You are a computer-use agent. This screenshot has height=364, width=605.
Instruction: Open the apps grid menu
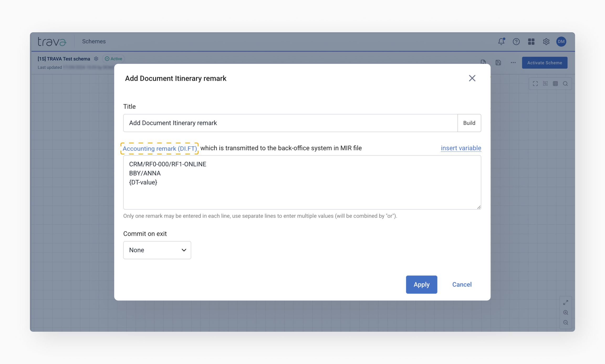click(x=531, y=41)
